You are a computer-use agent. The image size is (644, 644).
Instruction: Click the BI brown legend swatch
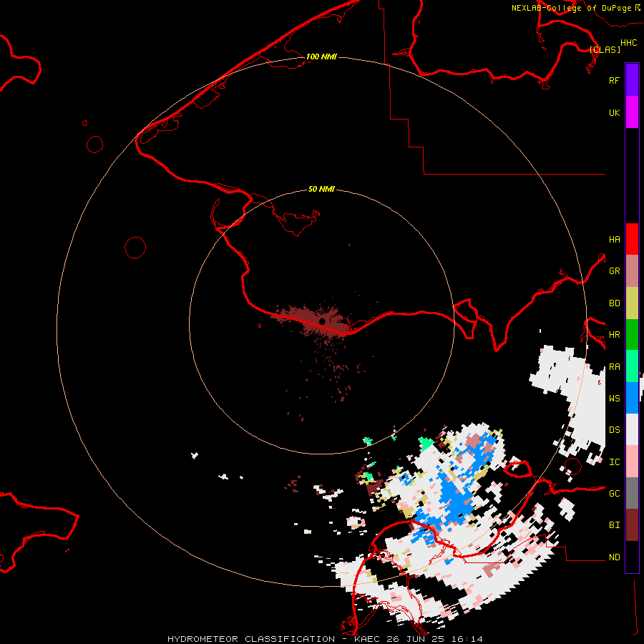tap(632, 525)
